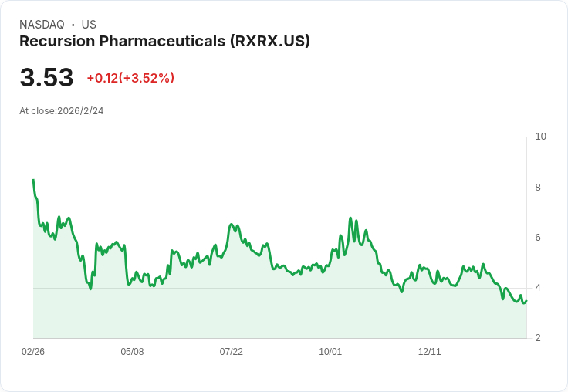Image resolution: width=568 pixels, height=392 pixels.
Task: Click the July peak on the price line
Action: click(232, 225)
